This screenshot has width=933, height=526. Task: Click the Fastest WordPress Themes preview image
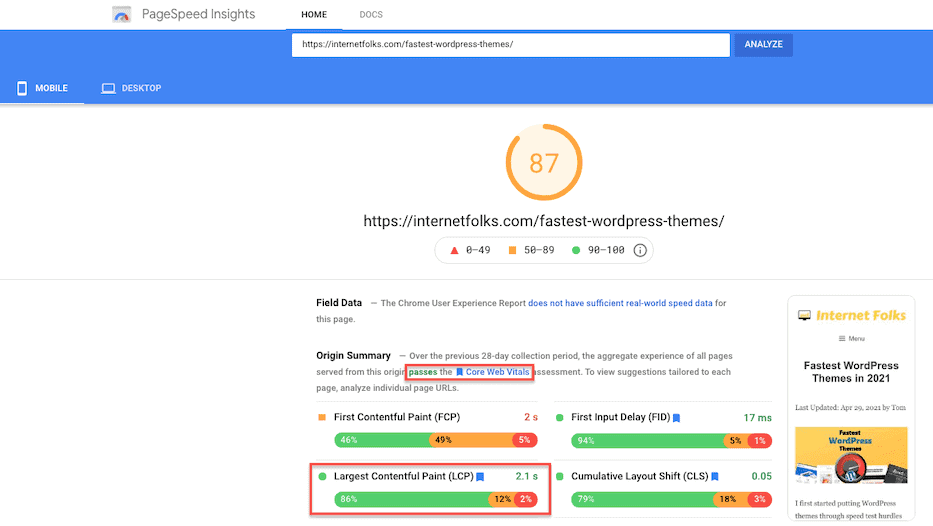pos(851,455)
